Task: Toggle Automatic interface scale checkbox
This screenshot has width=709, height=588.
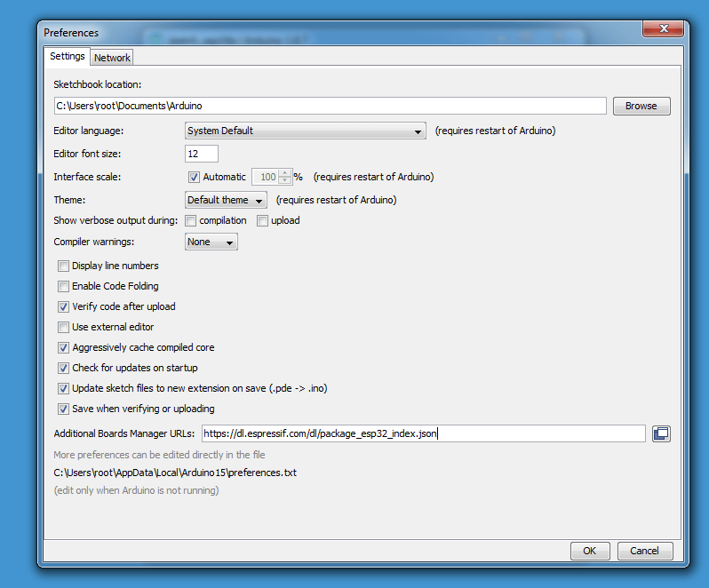Action: [x=195, y=177]
